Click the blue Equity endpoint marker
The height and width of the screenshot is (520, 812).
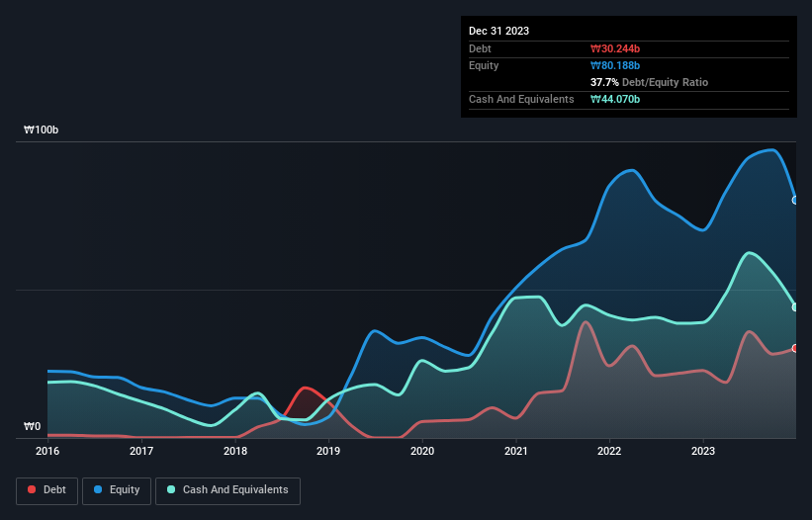click(x=795, y=201)
